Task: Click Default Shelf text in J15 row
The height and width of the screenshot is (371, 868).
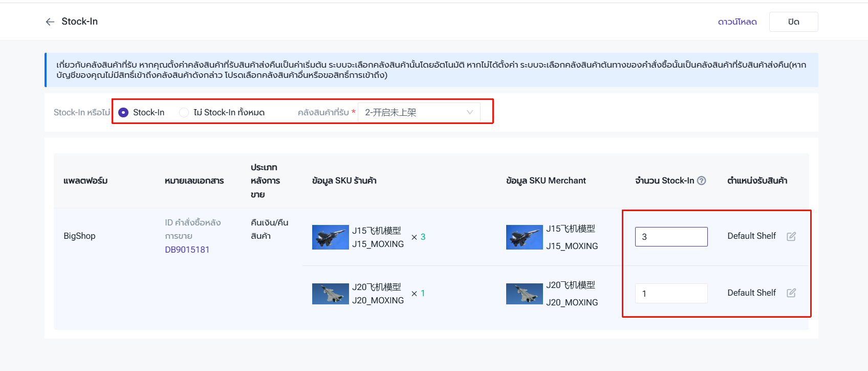Action: click(751, 236)
